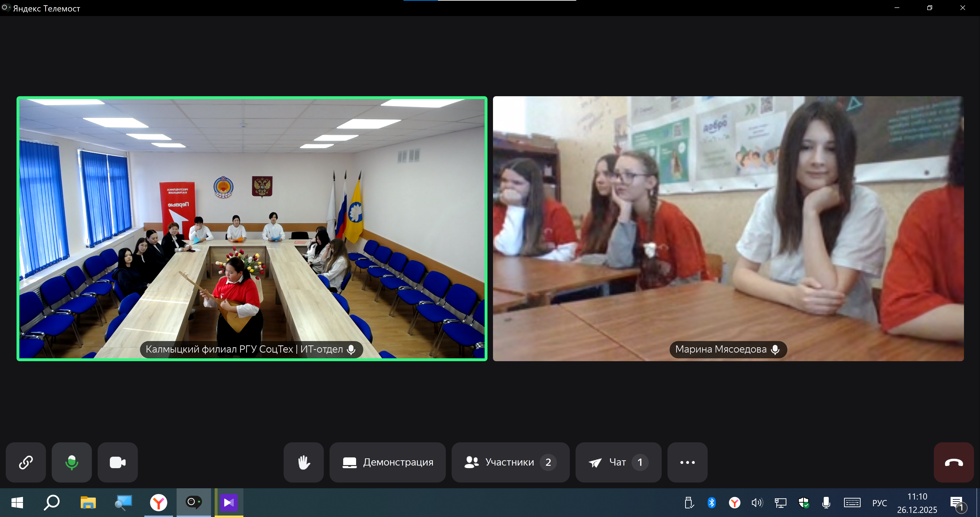Hang up with the red phone button
Image resolution: width=980 pixels, height=517 pixels.
(x=953, y=462)
